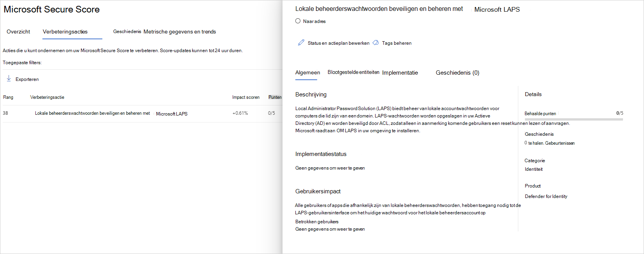
Task: Click the Implementatiestatus heading
Action: 321,154
